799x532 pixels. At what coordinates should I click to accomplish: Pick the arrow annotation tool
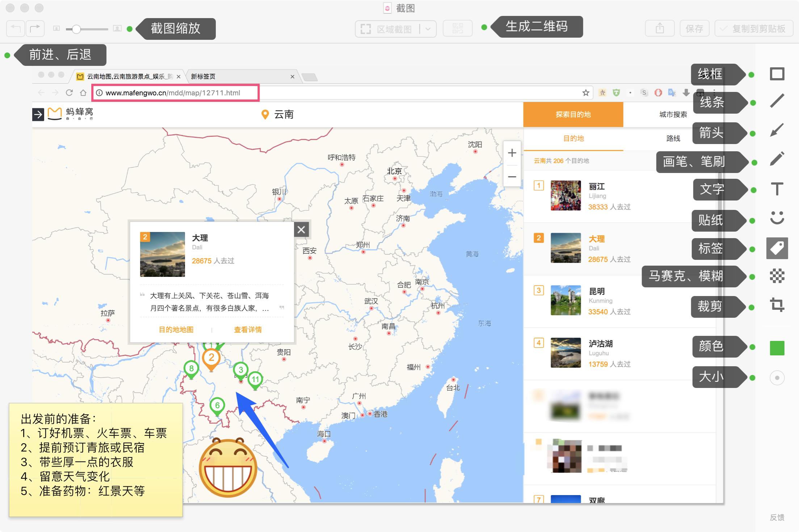coord(777,130)
